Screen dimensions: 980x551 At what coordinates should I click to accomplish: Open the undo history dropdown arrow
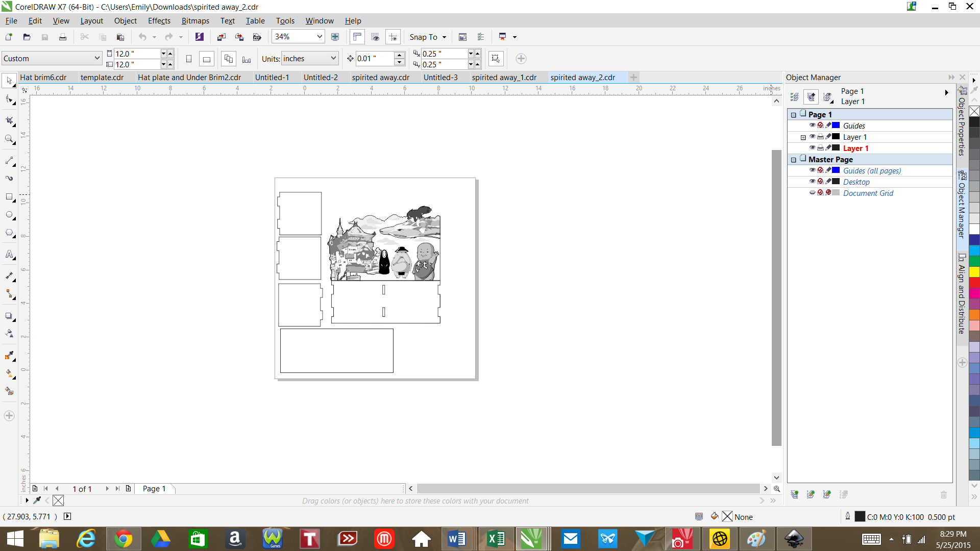click(154, 37)
